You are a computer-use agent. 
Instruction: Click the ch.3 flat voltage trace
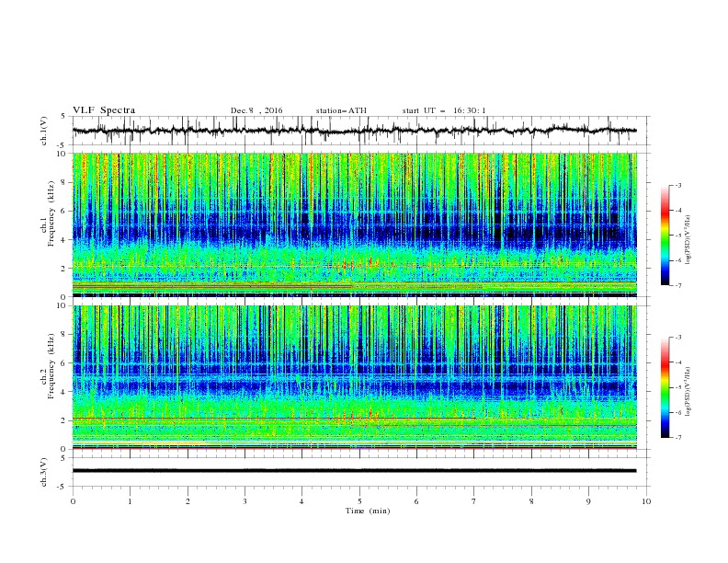click(354, 471)
